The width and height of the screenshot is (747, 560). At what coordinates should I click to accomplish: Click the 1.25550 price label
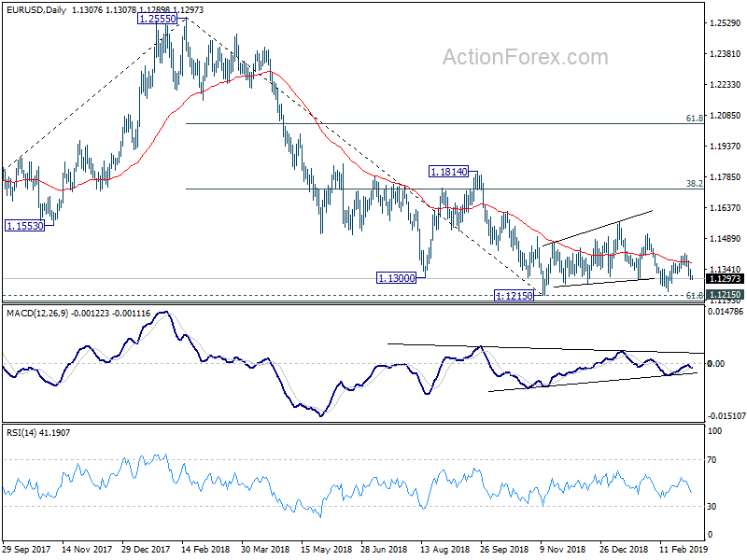pos(157,19)
